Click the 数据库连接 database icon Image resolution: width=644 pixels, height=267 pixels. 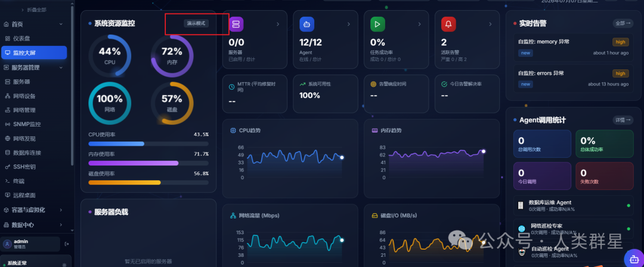click(7, 153)
